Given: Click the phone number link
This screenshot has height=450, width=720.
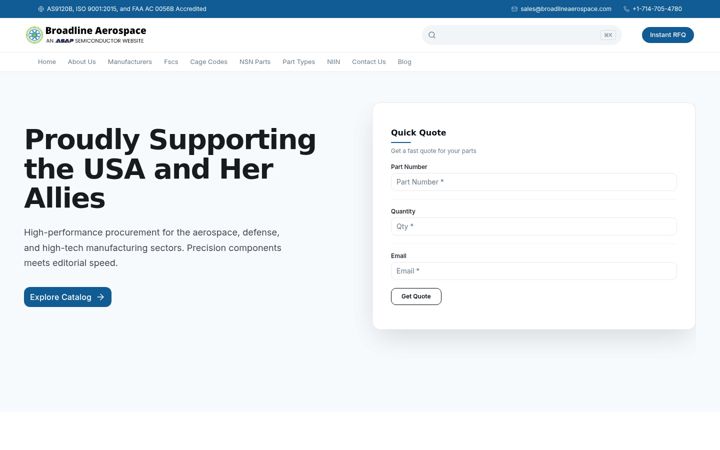Looking at the screenshot, I should click(657, 9).
